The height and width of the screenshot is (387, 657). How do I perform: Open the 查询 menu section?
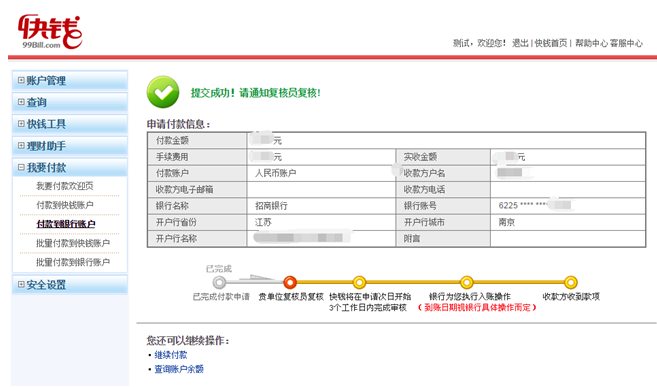[70, 102]
